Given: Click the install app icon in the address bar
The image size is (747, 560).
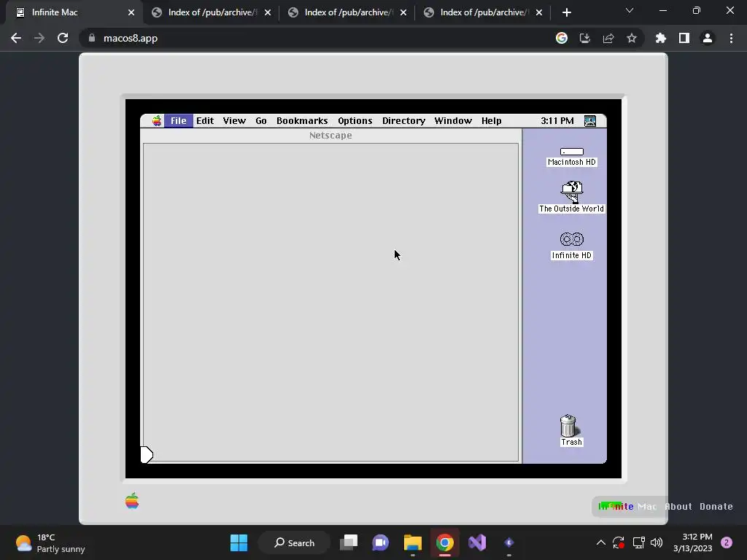Looking at the screenshot, I should tap(584, 38).
